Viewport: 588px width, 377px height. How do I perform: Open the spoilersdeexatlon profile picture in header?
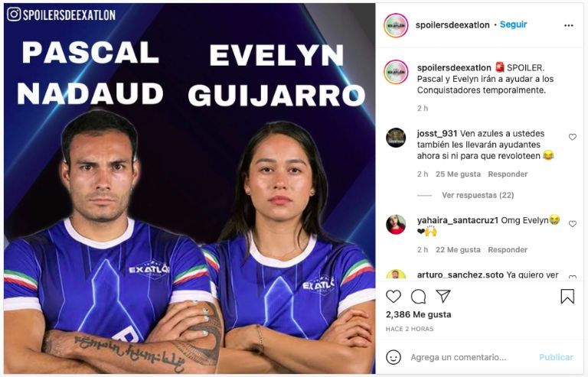[396, 25]
